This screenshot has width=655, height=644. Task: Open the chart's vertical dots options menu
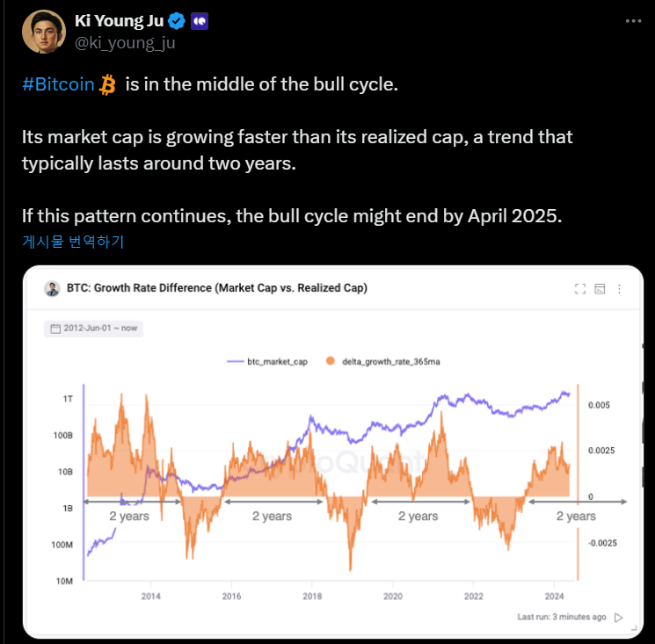pos(620,289)
